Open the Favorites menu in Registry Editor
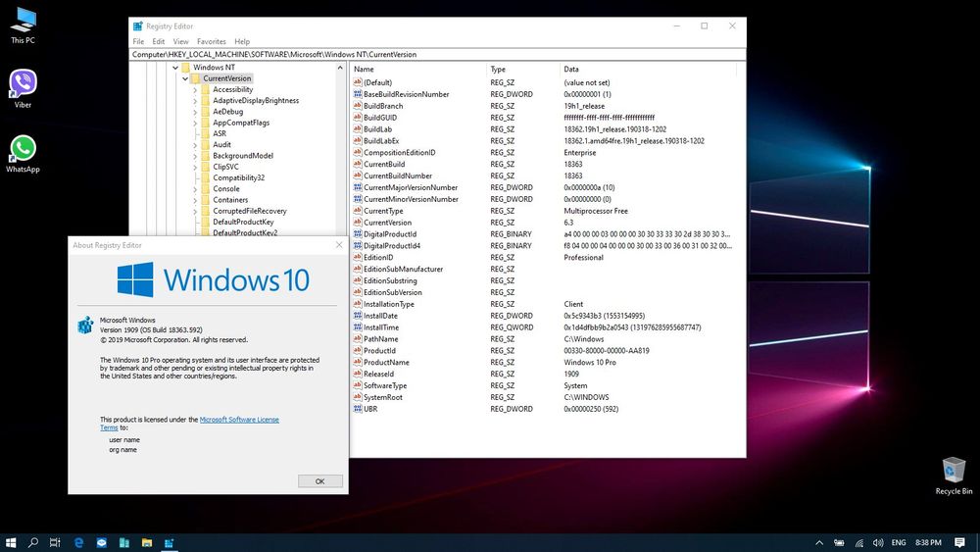The image size is (980, 552). 212,41
